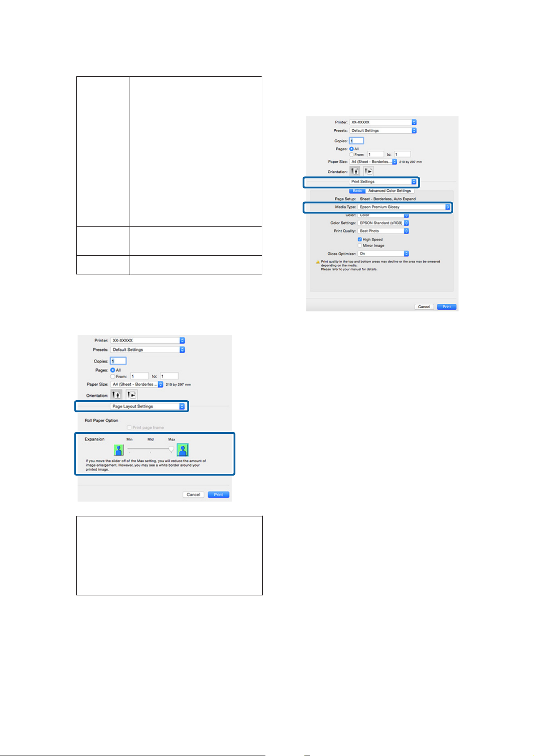The width and height of the screenshot is (534, 756).
Task: Adjust the Expansion slider handle
Action: pyautogui.click(x=171, y=450)
